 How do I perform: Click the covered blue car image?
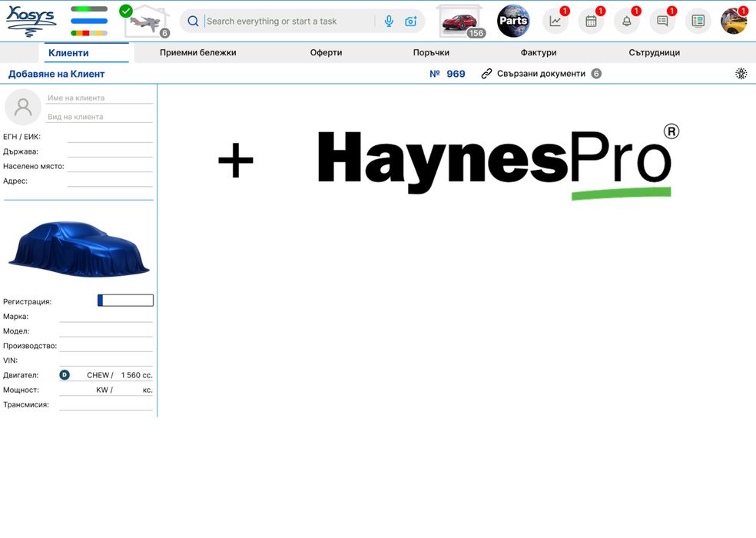(x=79, y=249)
